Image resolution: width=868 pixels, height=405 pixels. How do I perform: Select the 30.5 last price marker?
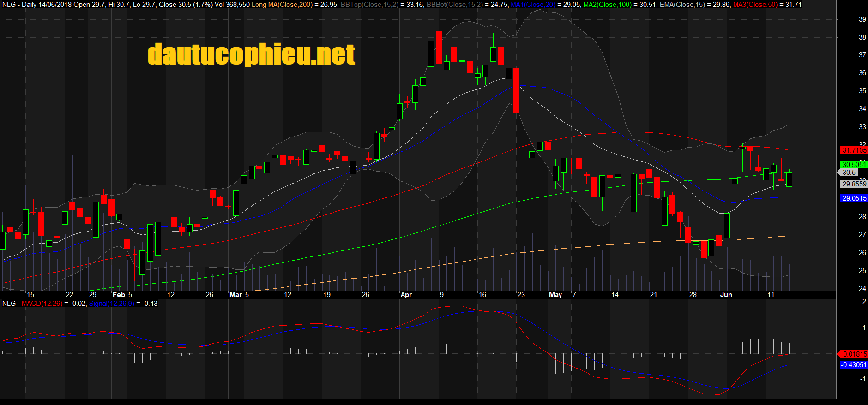pyautogui.click(x=849, y=173)
